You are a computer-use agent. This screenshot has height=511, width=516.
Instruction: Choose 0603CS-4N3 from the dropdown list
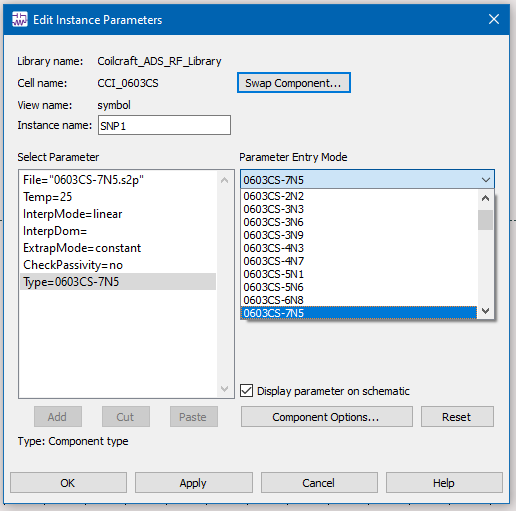pyautogui.click(x=359, y=248)
